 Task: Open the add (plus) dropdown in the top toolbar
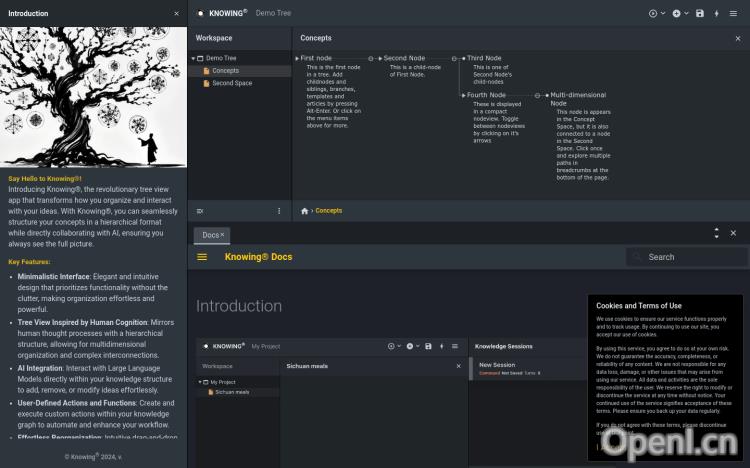(680, 13)
